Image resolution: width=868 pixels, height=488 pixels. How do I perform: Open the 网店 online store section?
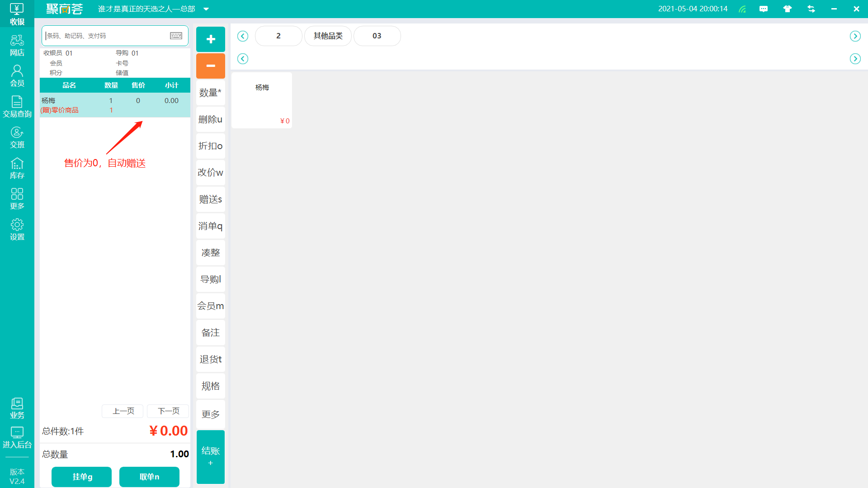(17, 45)
